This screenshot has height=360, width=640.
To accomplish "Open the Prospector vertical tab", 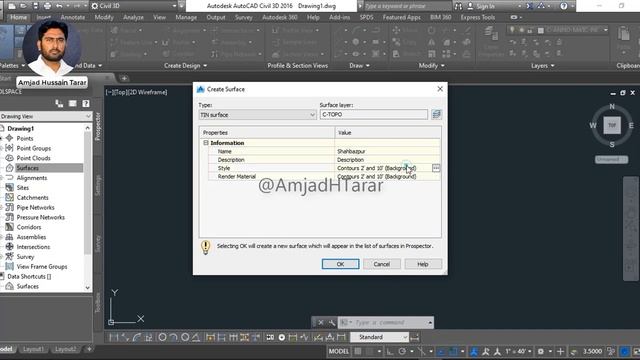I will point(98,127).
